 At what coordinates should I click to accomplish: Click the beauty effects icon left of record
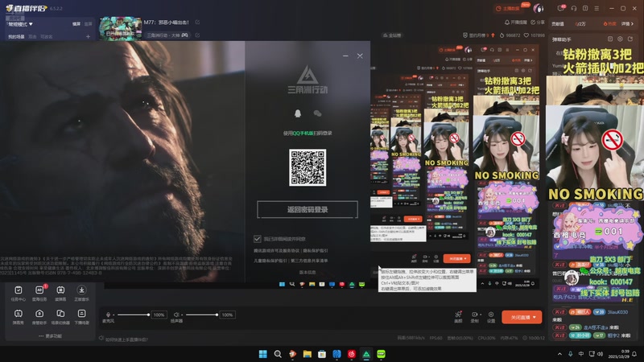pos(458,316)
